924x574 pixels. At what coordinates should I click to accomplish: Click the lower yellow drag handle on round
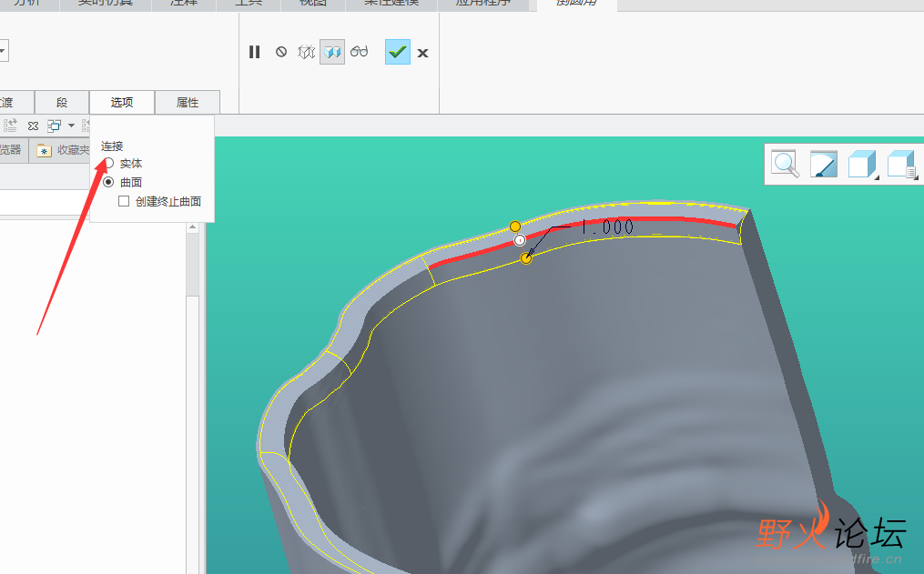(x=525, y=257)
